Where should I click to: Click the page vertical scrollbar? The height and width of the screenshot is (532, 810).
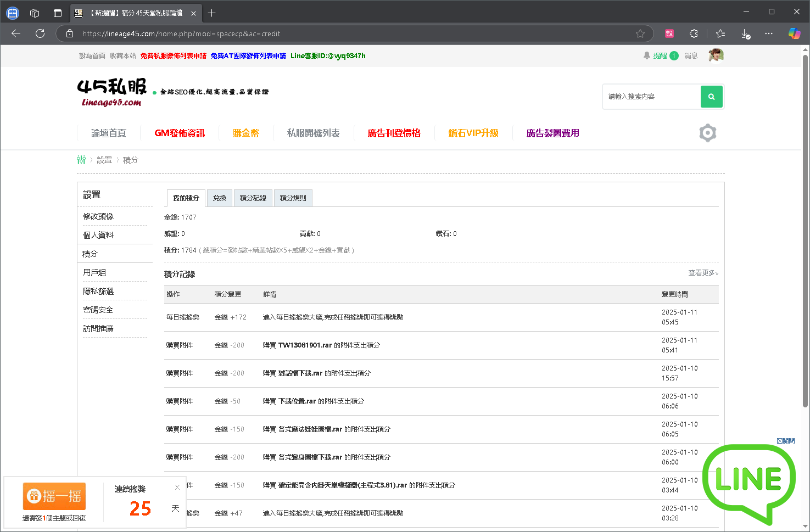click(806, 231)
